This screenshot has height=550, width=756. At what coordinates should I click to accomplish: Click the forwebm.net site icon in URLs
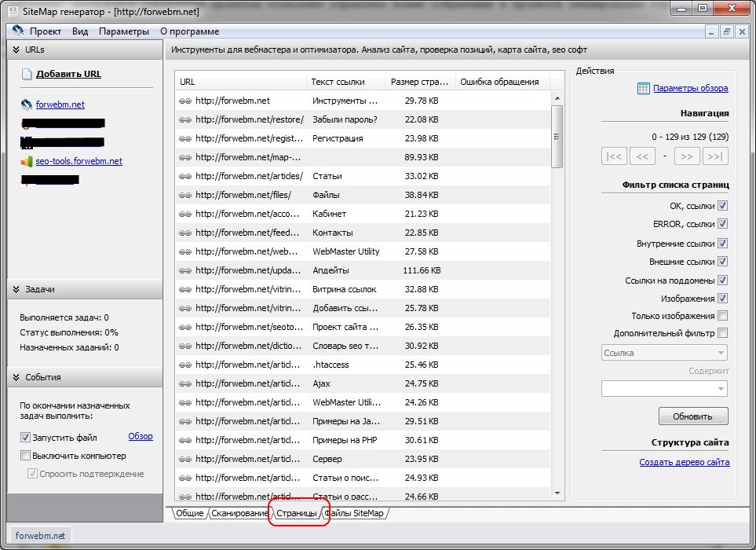coord(27,104)
